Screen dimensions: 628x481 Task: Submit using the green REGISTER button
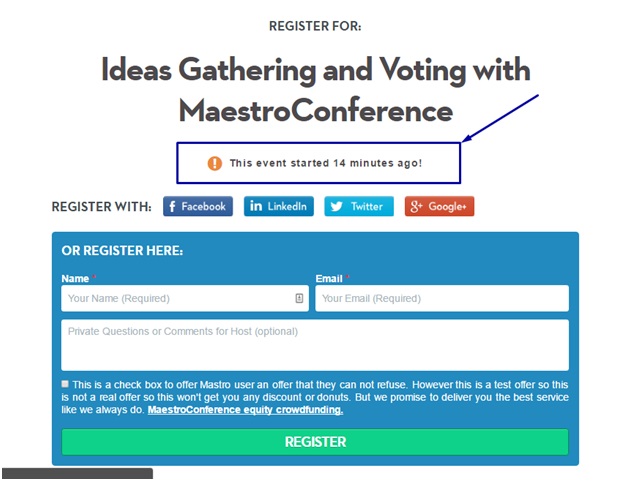point(315,442)
